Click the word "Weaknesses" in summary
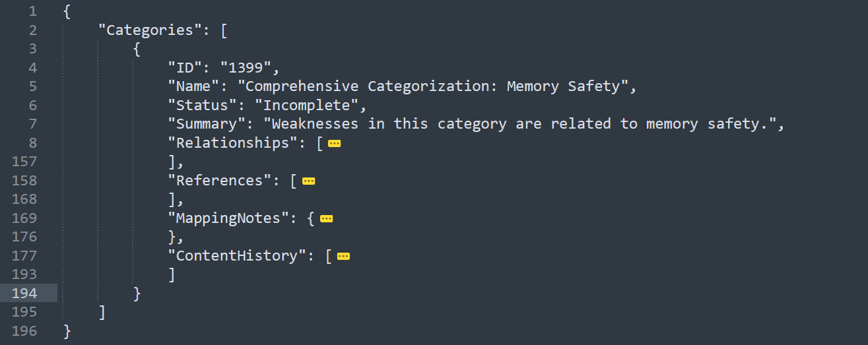868x345 pixels. point(315,124)
